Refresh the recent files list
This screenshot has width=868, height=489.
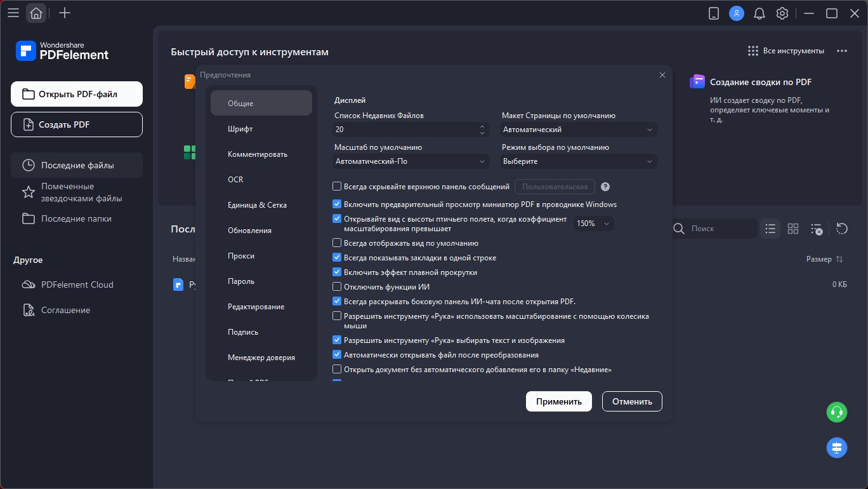point(842,229)
